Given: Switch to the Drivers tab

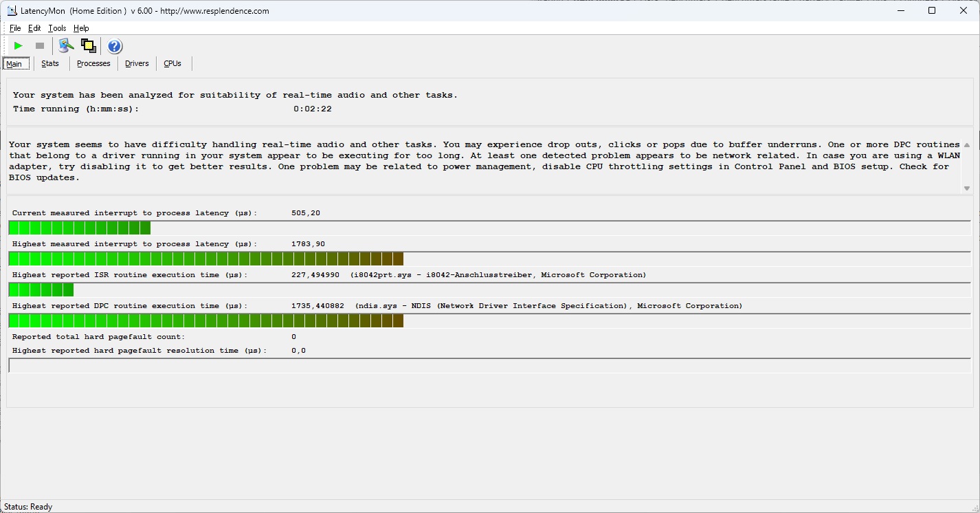Looking at the screenshot, I should coord(137,63).
